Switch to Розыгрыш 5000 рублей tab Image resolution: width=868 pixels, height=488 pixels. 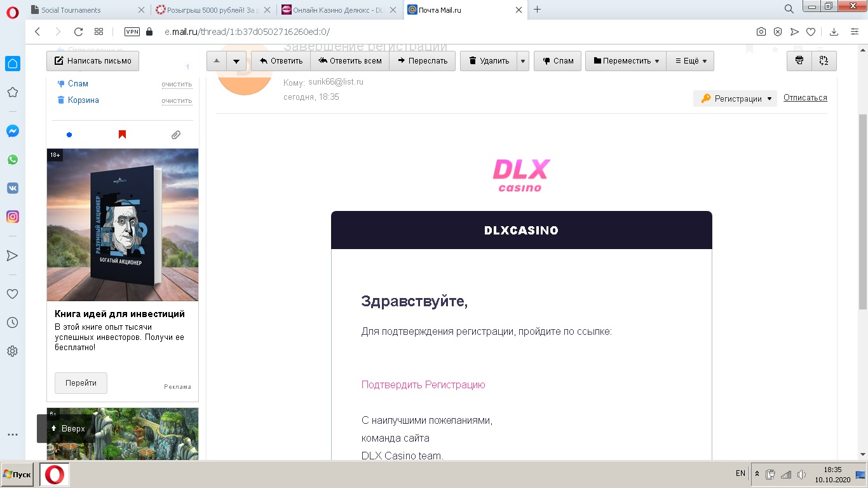click(x=215, y=10)
